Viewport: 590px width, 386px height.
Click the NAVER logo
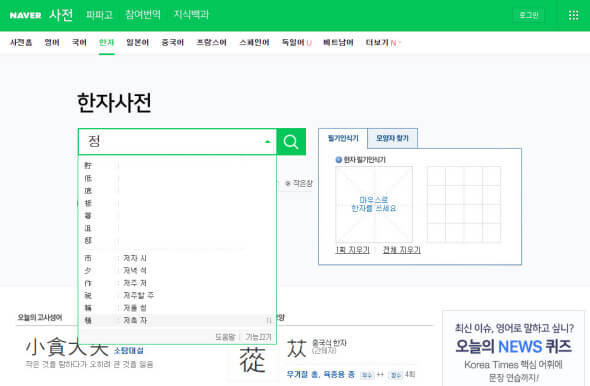click(25, 15)
